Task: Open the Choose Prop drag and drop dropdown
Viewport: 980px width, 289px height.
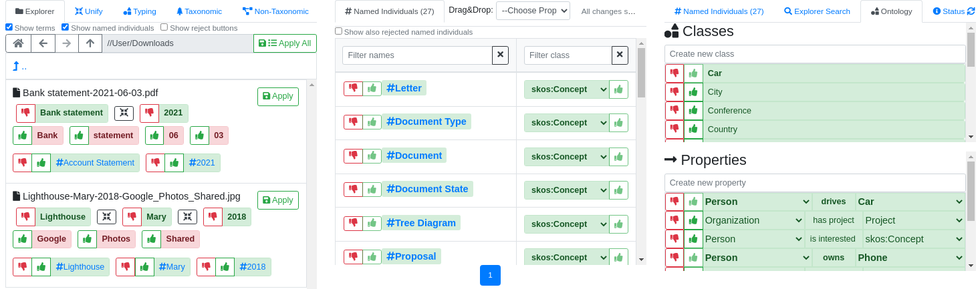Action: pos(533,11)
